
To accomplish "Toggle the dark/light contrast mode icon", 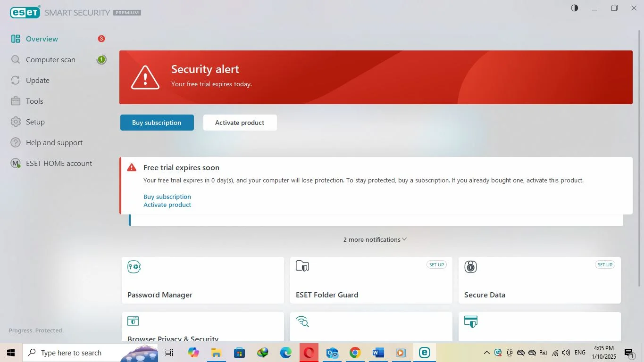I will [574, 8].
